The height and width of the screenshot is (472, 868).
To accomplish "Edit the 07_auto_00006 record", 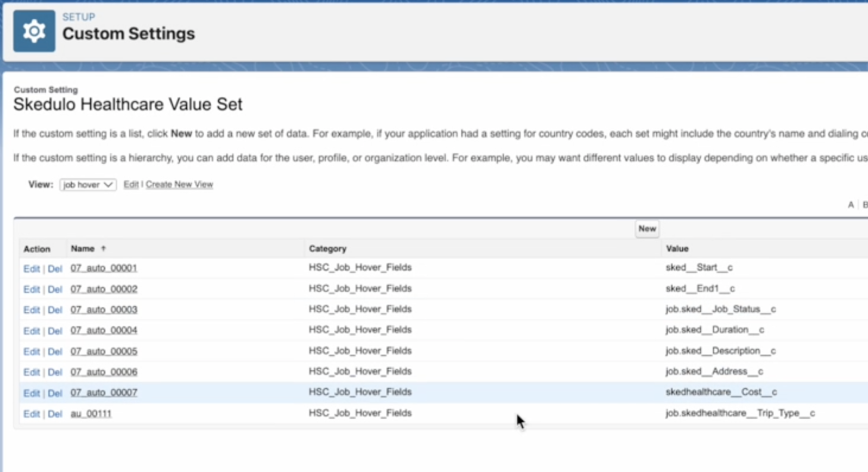I will pos(32,372).
